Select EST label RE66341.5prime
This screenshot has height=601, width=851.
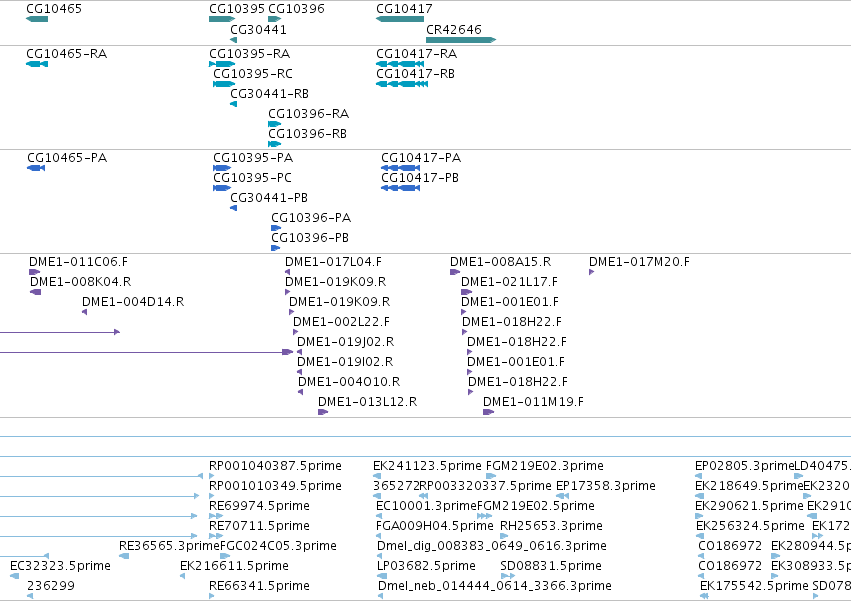click(x=259, y=586)
